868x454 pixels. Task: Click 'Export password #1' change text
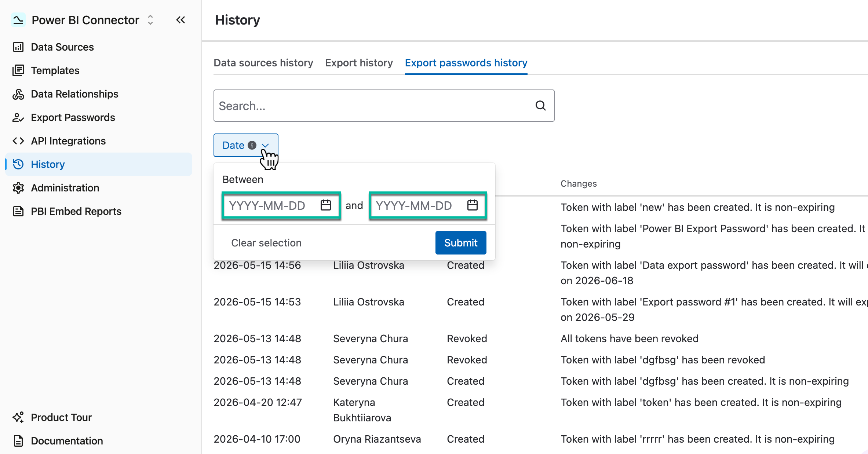[x=714, y=310]
